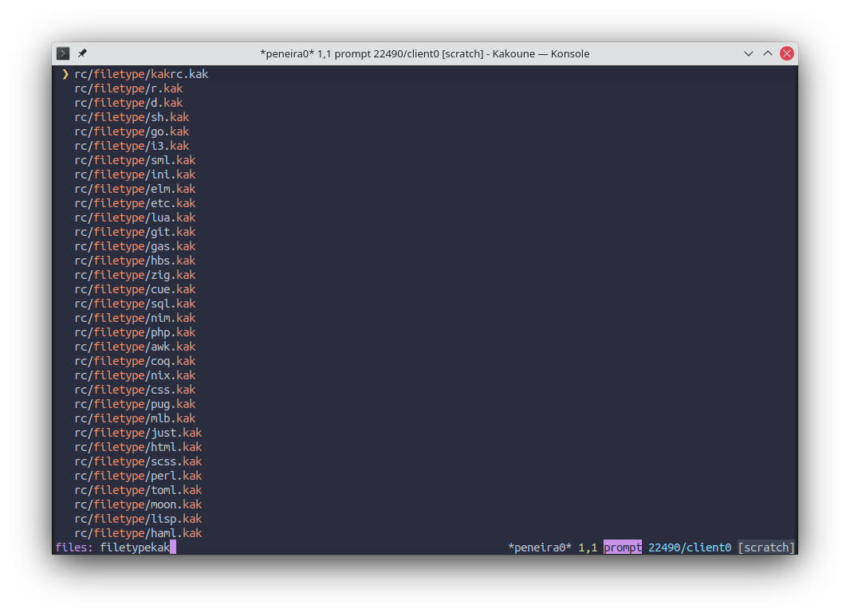Click the window title text
Viewport: 850px width, 616px height.
click(x=424, y=53)
